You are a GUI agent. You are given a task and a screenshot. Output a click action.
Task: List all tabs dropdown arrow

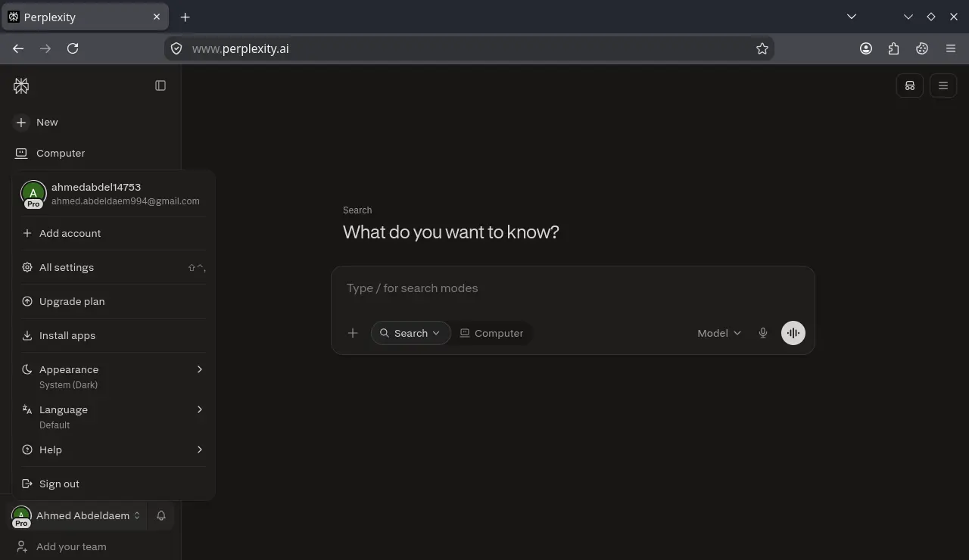pyautogui.click(x=852, y=17)
